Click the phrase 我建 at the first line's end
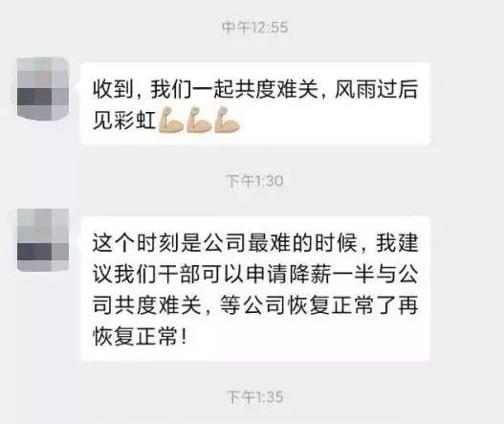This screenshot has height=424, width=504. point(397,243)
